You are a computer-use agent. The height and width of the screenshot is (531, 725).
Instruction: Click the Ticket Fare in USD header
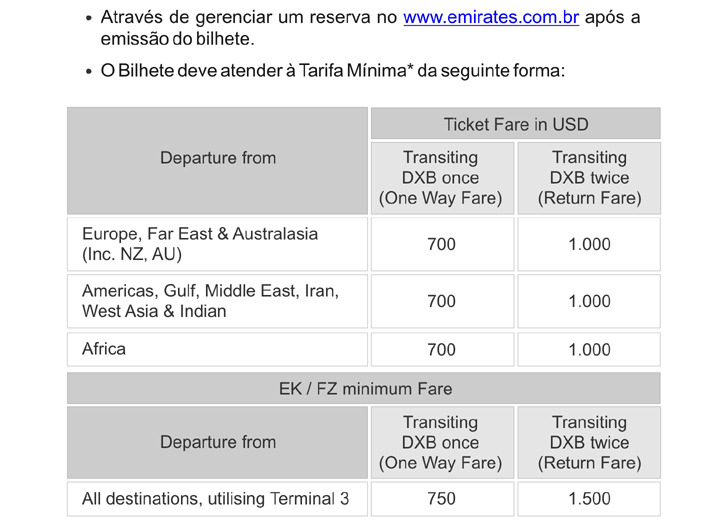(x=516, y=123)
